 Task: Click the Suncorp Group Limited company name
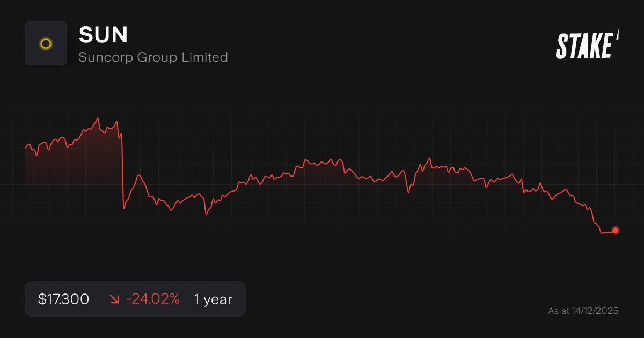(x=153, y=57)
